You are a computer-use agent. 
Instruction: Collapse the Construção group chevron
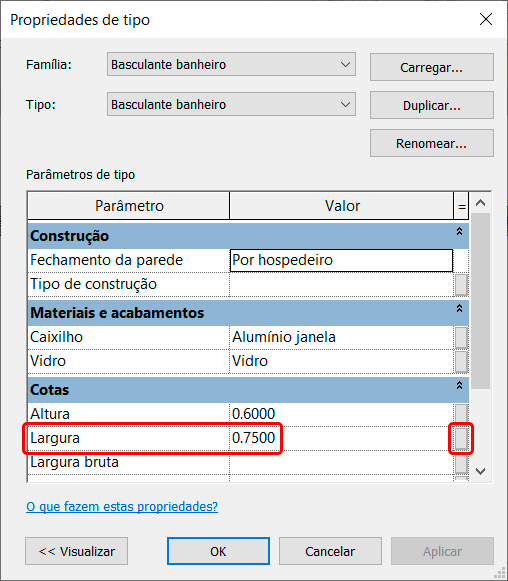click(459, 232)
